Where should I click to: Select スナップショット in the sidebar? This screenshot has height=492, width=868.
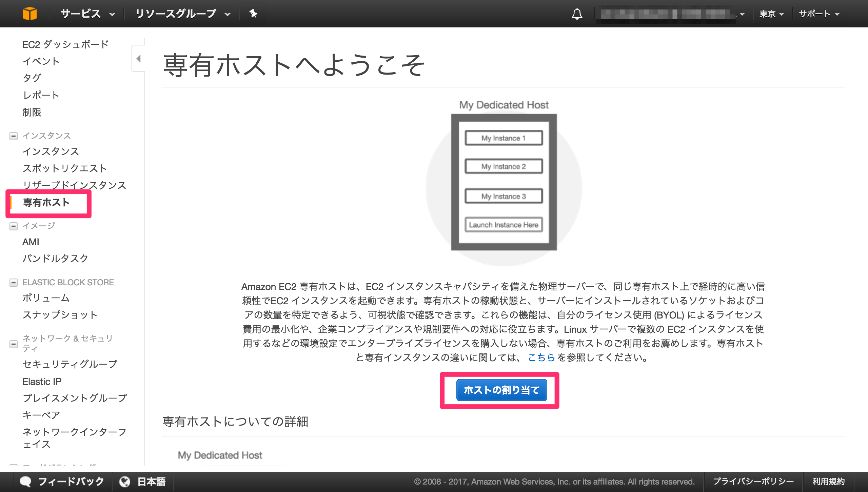(x=60, y=314)
